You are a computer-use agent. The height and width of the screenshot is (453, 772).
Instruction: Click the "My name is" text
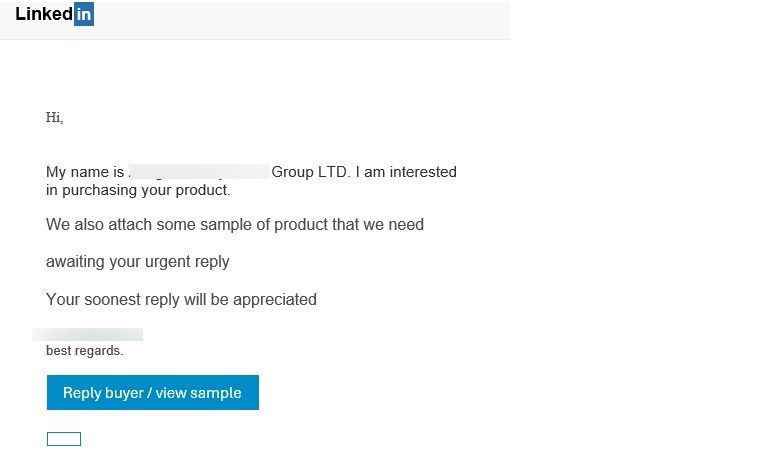(84, 172)
